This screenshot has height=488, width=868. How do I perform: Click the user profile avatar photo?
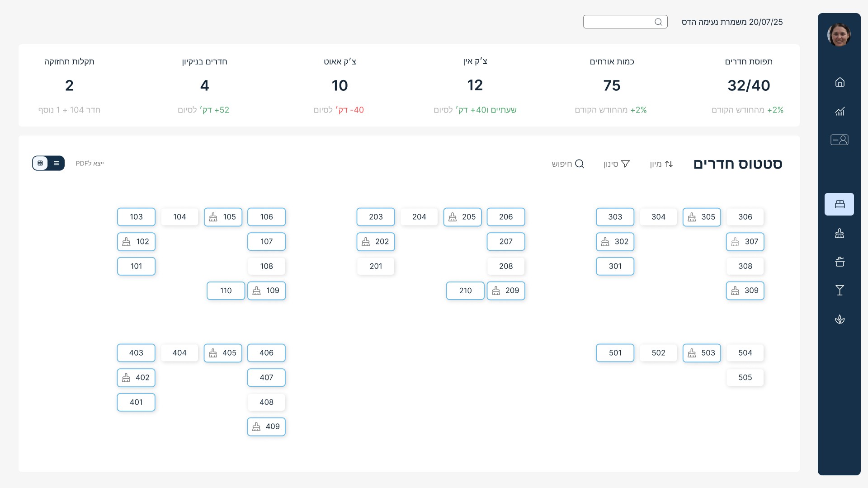pos(839,35)
